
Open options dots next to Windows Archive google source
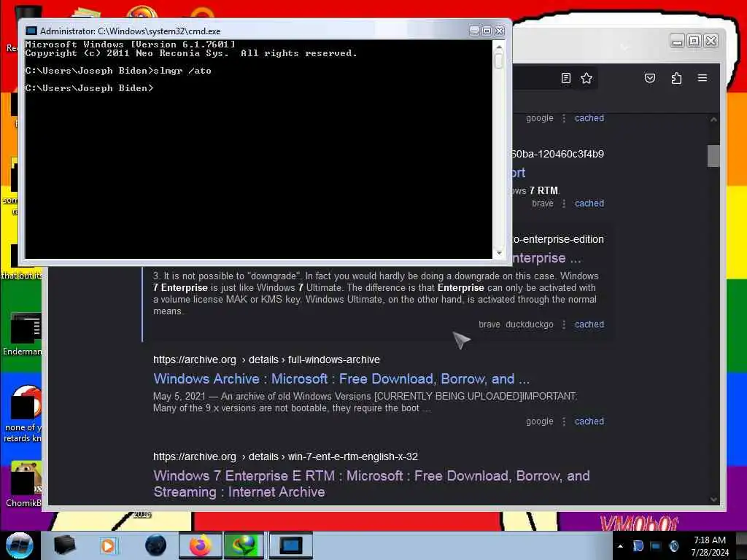point(564,421)
